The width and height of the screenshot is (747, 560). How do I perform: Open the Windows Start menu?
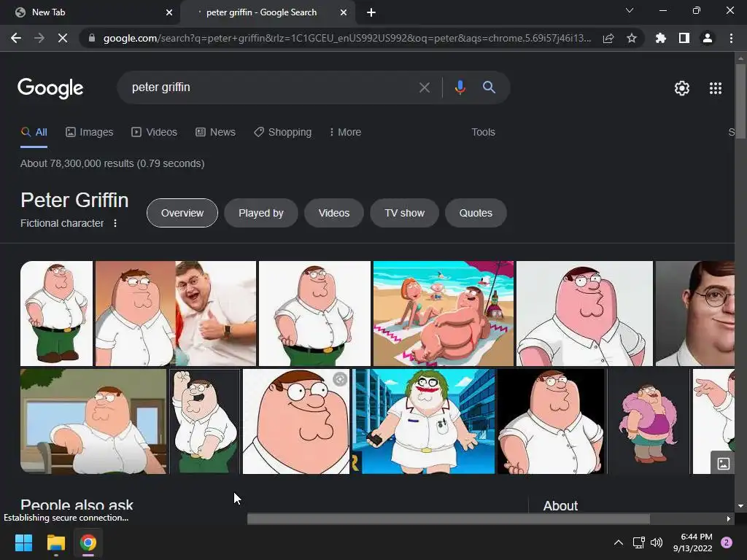pyautogui.click(x=23, y=542)
